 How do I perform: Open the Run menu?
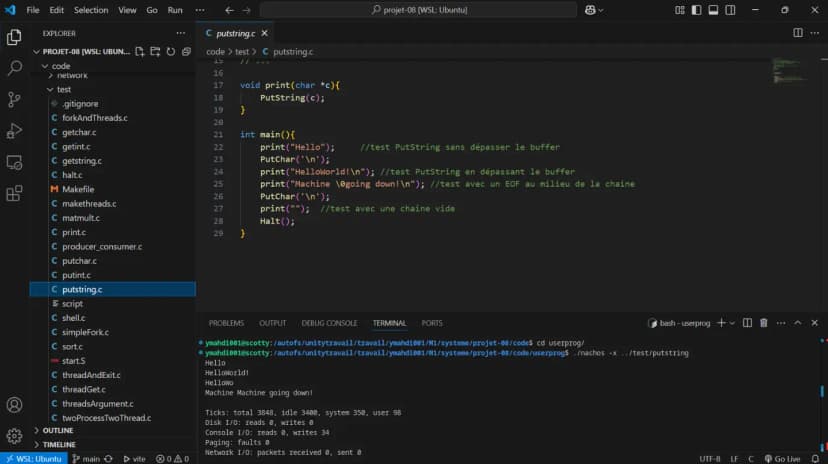(x=175, y=10)
